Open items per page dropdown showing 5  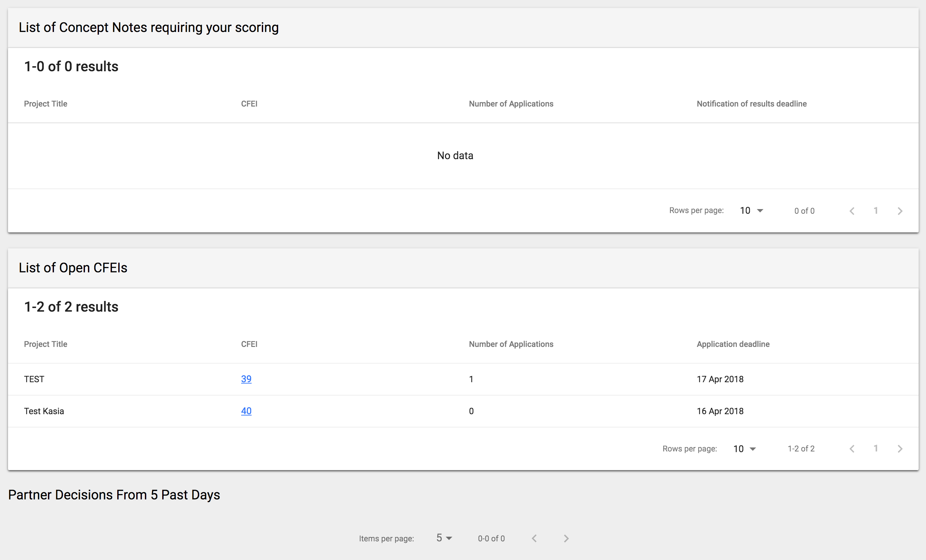(444, 538)
